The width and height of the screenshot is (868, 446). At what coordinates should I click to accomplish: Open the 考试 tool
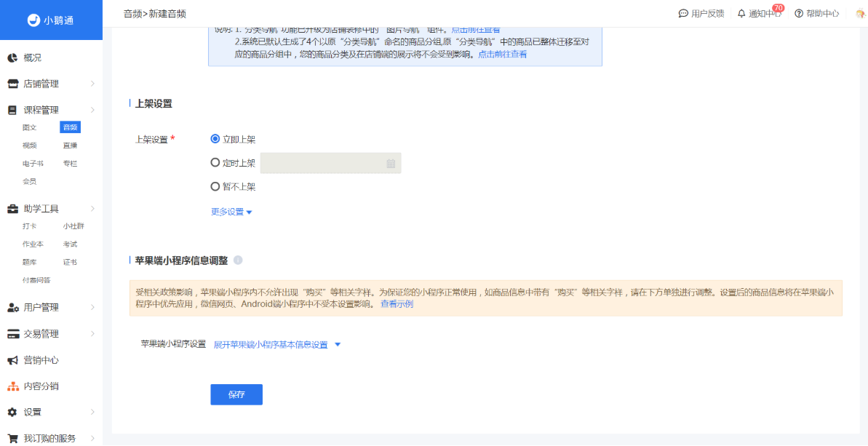coord(71,244)
